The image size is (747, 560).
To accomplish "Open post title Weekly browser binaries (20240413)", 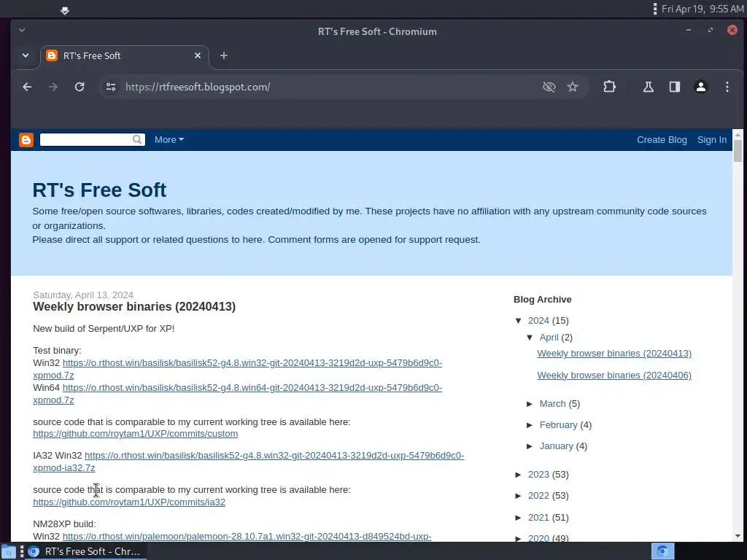I will [x=134, y=307].
